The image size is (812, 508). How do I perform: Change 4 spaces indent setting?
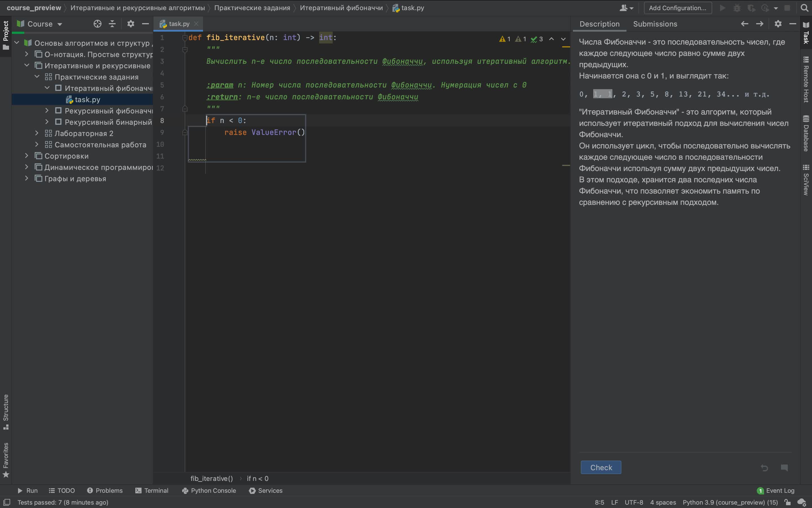pyautogui.click(x=663, y=502)
